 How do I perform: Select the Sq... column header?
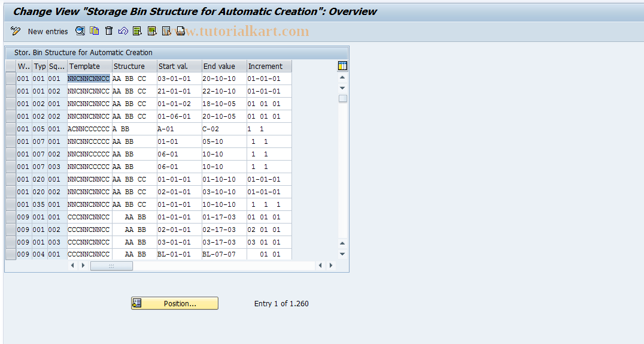[57, 66]
